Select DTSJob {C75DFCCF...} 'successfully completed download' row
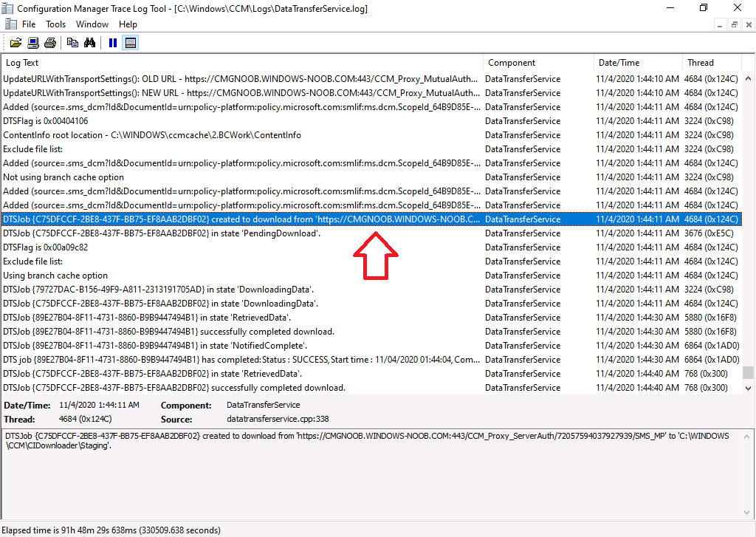This screenshot has width=756, height=537. pos(371,388)
